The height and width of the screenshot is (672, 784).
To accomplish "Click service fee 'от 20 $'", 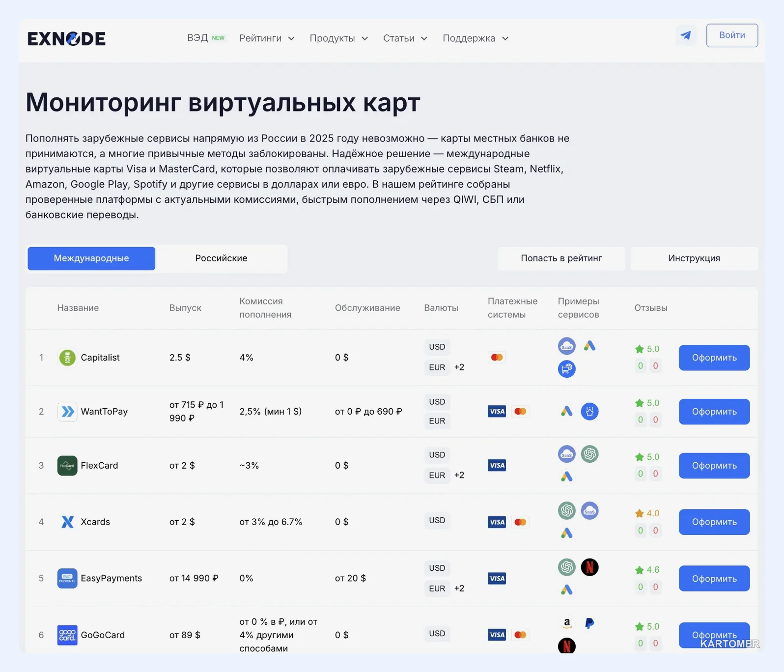I will pos(350,579).
